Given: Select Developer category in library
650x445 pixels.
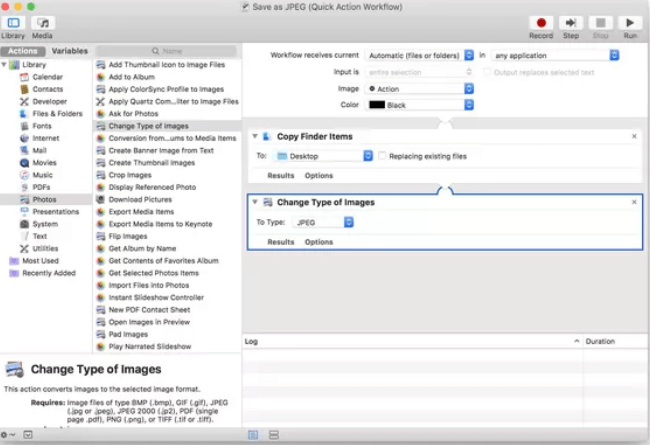Looking at the screenshot, I should click(x=49, y=101).
